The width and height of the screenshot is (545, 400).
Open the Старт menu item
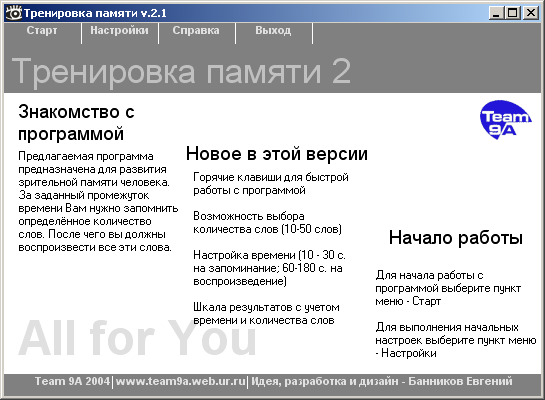click(x=42, y=31)
